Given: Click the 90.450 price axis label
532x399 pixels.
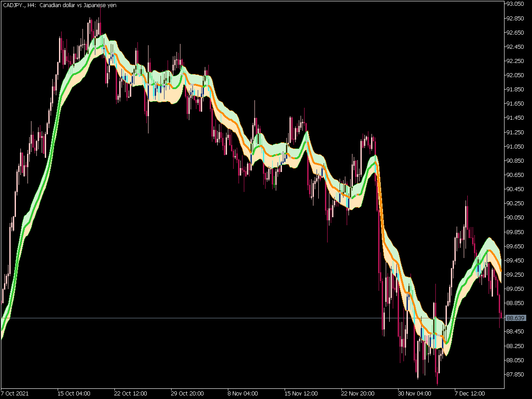Looking at the screenshot, I should click(x=516, y=189).
